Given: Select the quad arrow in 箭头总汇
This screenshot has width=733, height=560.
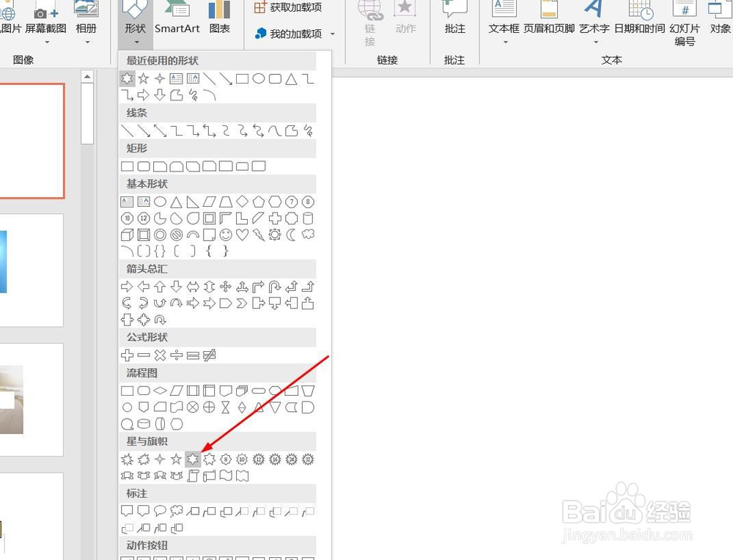Looking at the screenshot, I should pyautogui.click(x=225, y=287).
